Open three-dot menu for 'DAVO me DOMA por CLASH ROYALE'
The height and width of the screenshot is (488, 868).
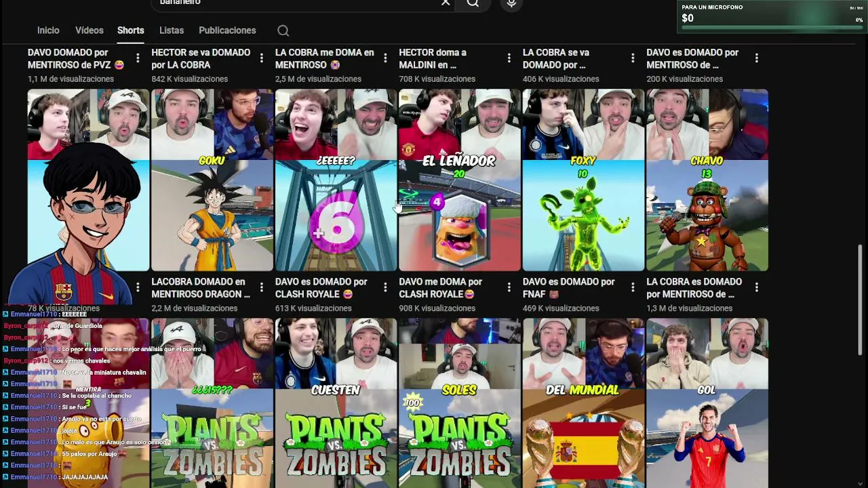tap(509, 288)
